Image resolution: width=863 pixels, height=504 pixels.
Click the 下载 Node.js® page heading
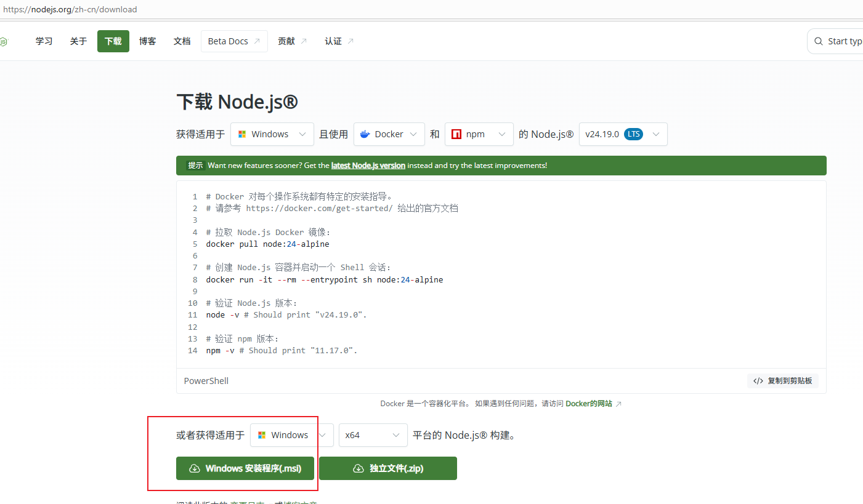point(237,102)
